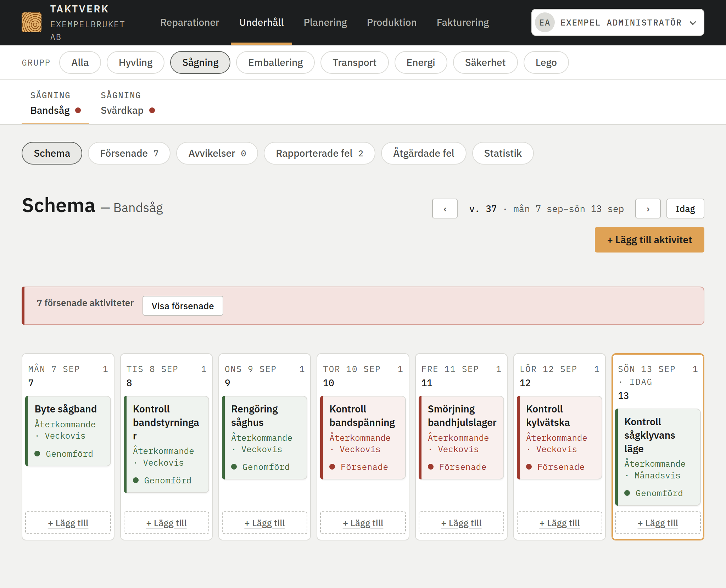Jump to current week with Idag
Screen dimensions: 726x588
point(685,209)
